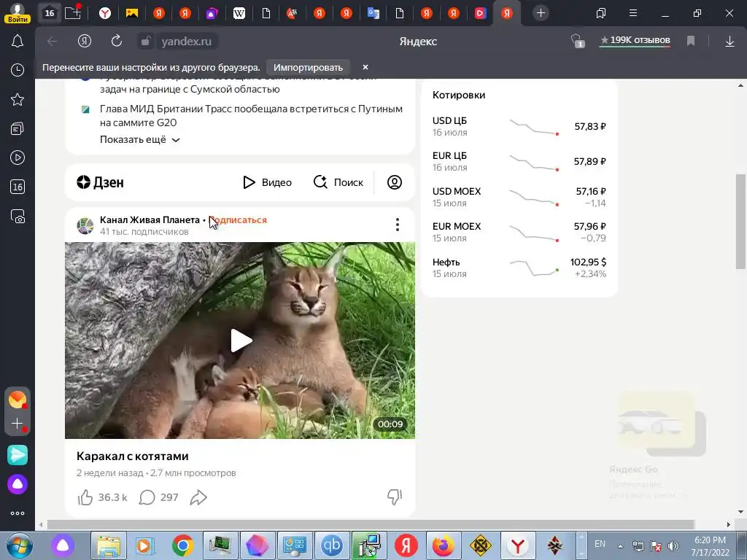Open the EUR ЦБ quote row
The width and height of the screenshot is (747, 560).
519,161
